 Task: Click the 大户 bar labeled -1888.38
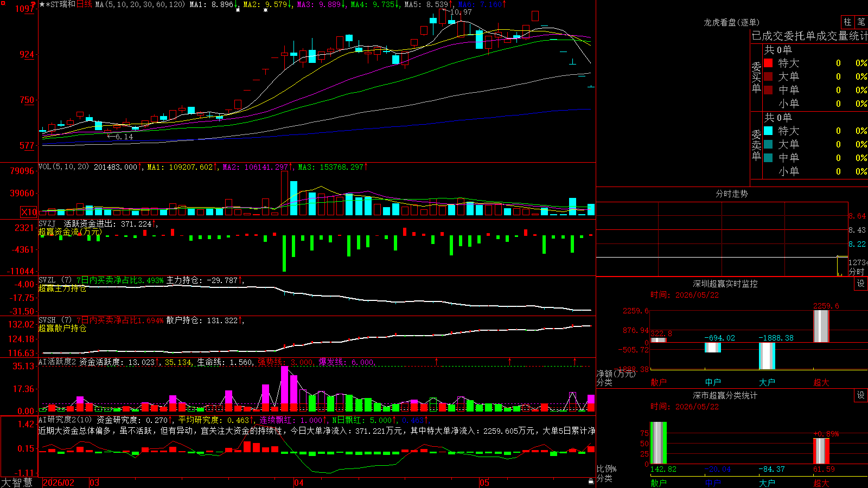767,356
